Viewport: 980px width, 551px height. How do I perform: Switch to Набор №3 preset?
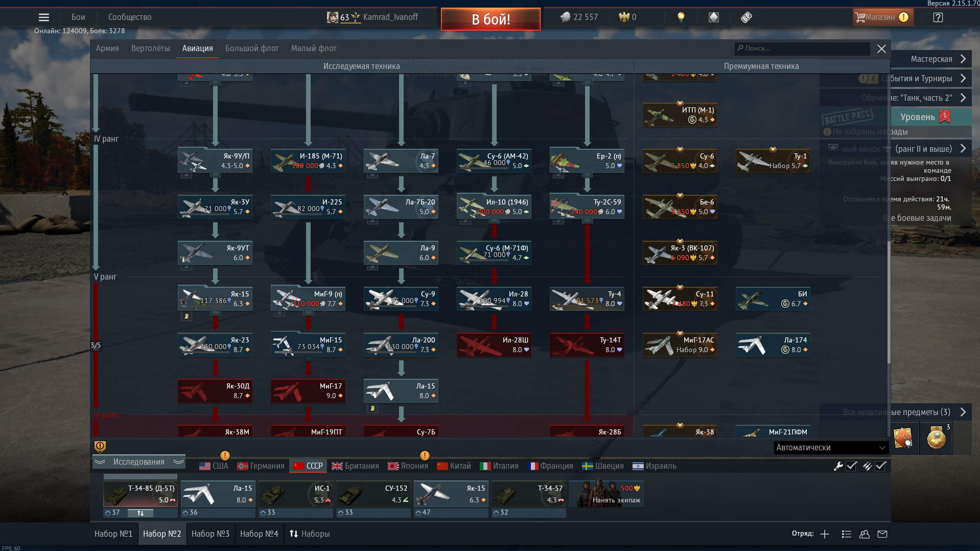coord(211,534)
